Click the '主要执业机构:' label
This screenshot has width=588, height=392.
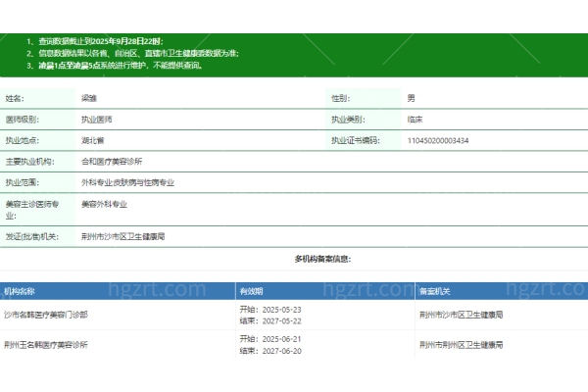click(29, 162)
